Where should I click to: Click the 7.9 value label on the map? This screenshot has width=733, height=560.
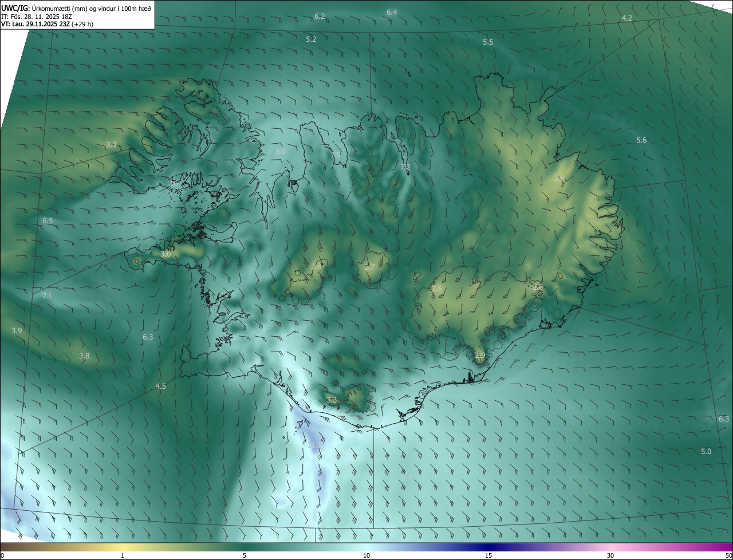pyautogui.click(x=336, y=155)
